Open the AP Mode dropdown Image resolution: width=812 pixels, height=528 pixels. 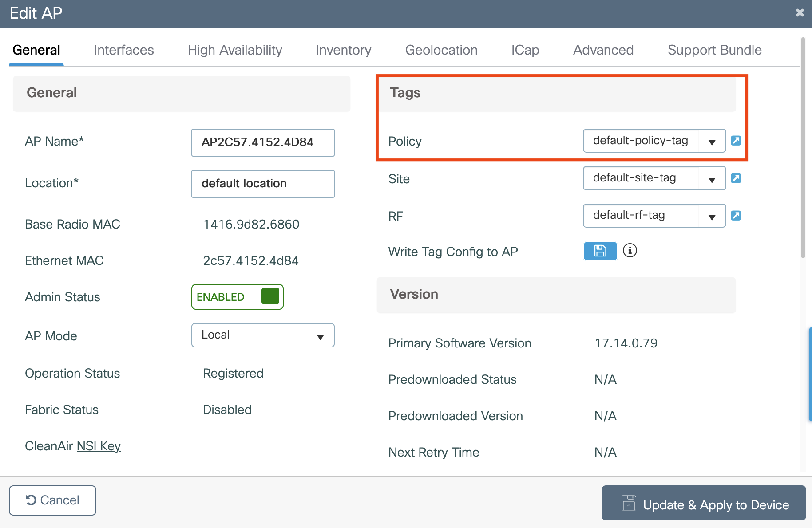tap(262, 335)
